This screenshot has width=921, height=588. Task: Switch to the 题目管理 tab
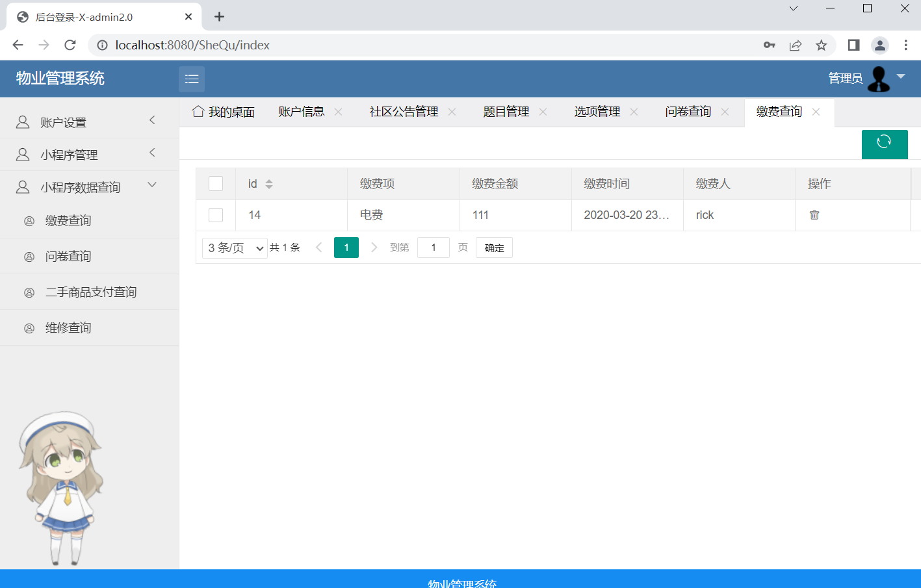coord(506,112)
